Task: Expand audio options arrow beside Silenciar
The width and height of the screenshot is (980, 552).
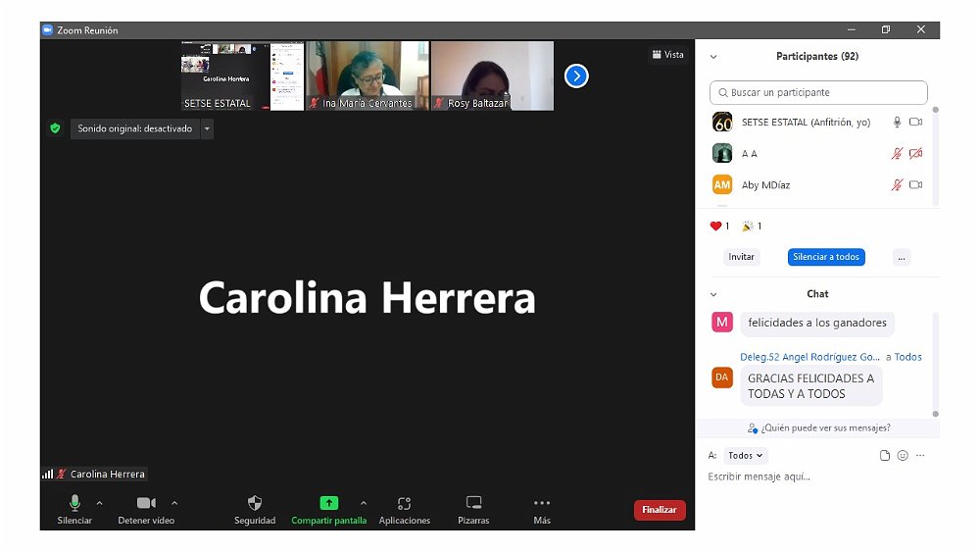Action: (99, 503)
